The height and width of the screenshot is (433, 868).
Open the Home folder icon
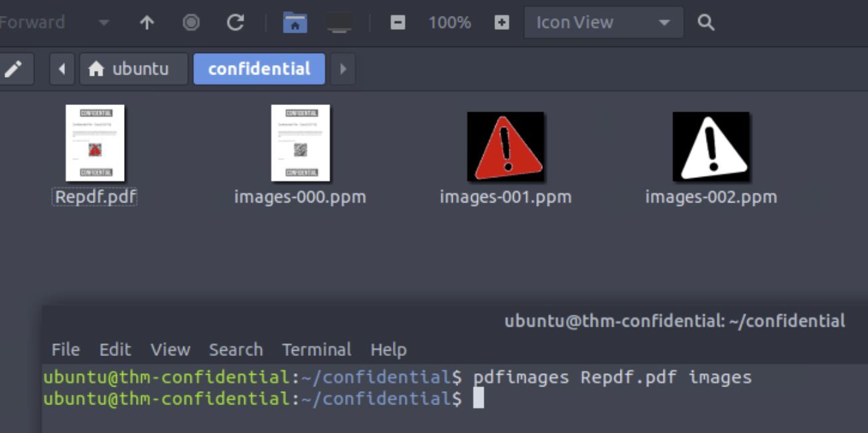click(295, 23)
